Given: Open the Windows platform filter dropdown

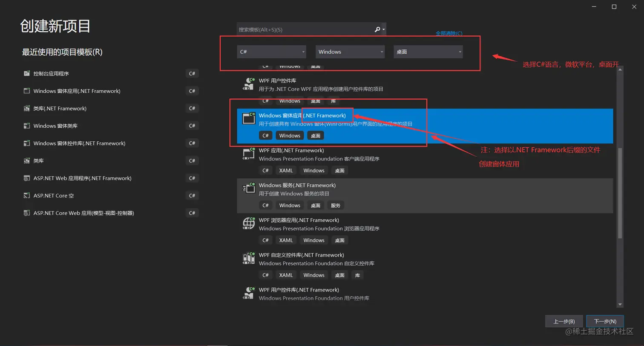Looking at the screenshot, I should (x=350, y=51).
